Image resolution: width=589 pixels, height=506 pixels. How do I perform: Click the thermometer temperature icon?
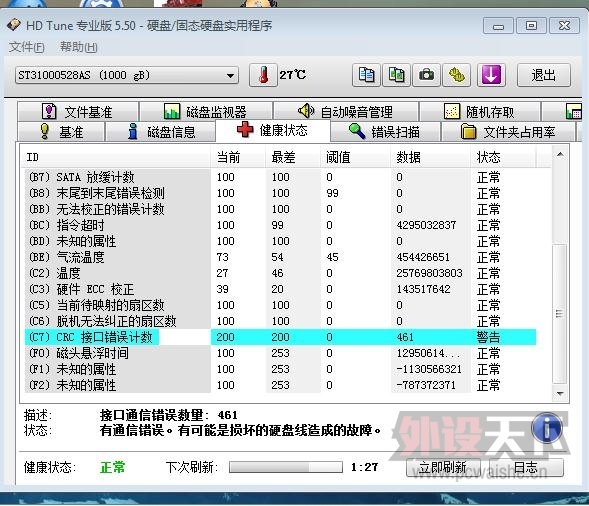[x=263, y=75]
